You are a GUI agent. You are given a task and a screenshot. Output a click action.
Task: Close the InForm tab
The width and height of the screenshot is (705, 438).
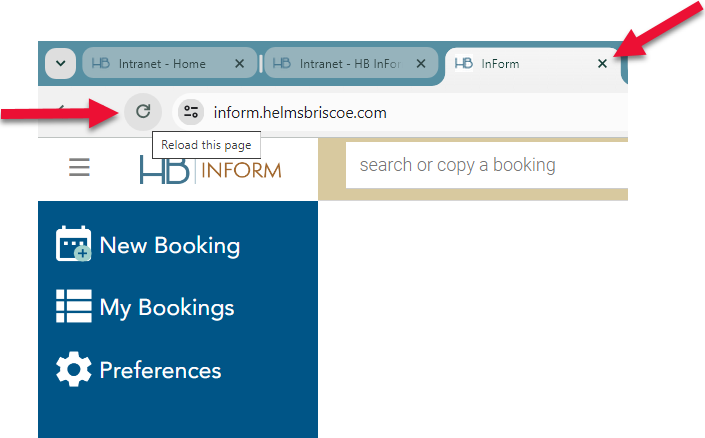[602, 64]
